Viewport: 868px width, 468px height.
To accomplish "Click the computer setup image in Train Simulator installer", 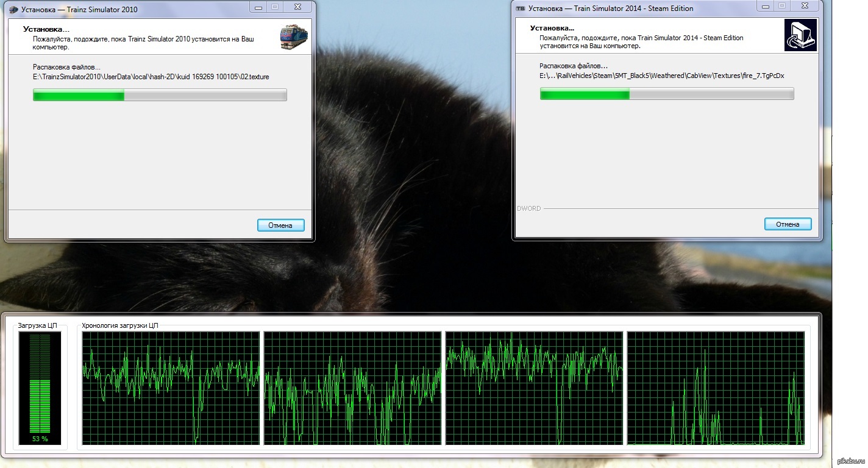I will 800,35.
